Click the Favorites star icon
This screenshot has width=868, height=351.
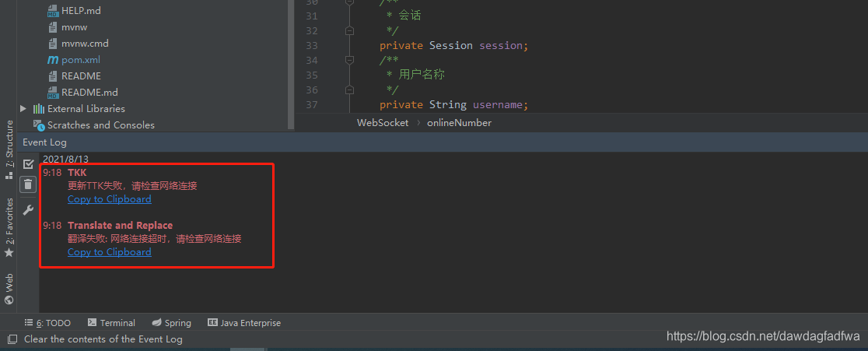(x=9, y=252)
